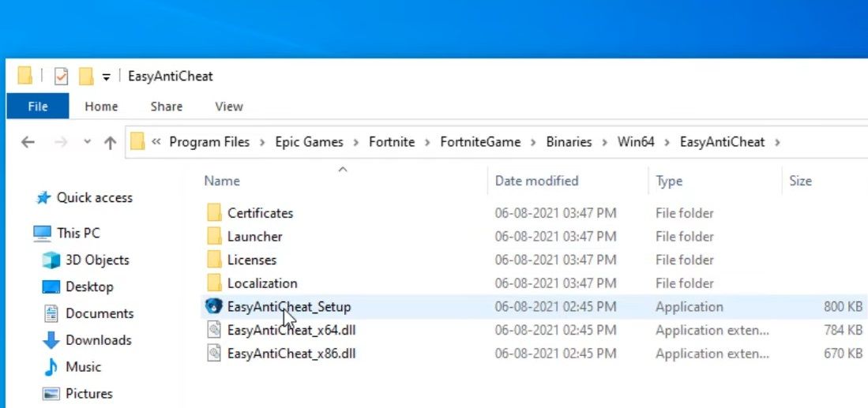The width and height of the screenshot is (868, 408).
Task: Expand chevron after FortniteGame breadcrumb
Action: click(534, 143)
